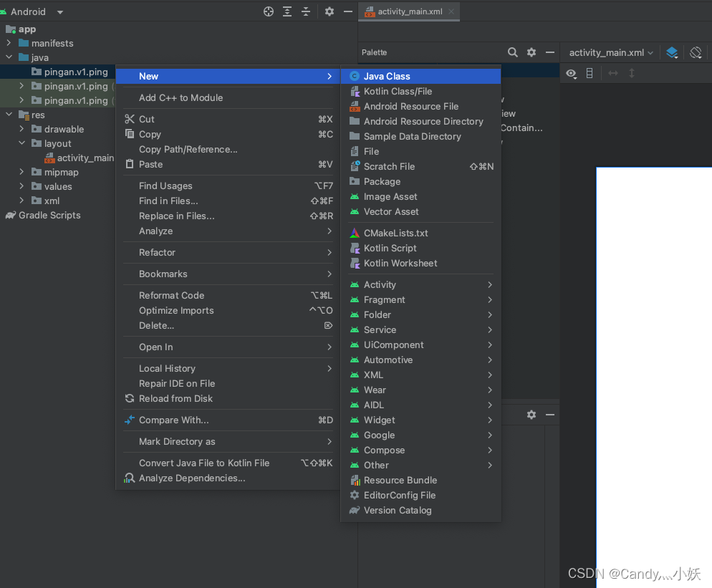Open the lower panel settings gear
Image resolution: width=712 pixels, height=588 pixels.
(x=531, y=415)
